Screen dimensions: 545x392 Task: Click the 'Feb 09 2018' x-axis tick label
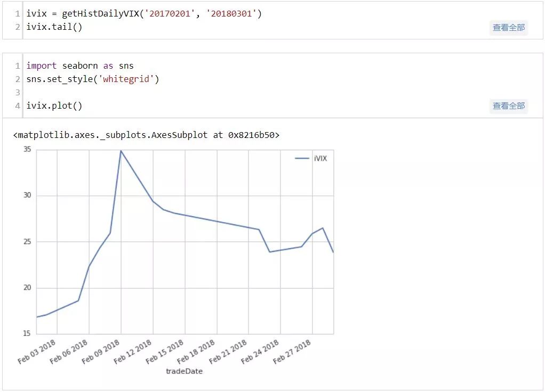(x=101, y=352)
